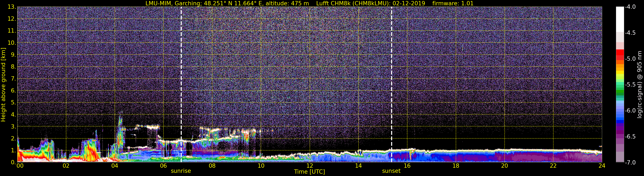Click the colorbar tick label -6.5
Viewport: 644px width, 176px height.
coord(630,136)
